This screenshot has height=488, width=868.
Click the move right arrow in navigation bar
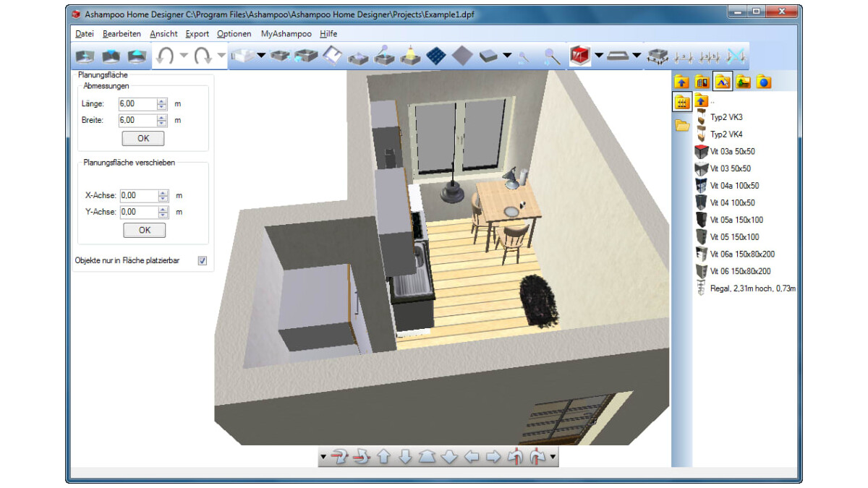click(493, 457)
